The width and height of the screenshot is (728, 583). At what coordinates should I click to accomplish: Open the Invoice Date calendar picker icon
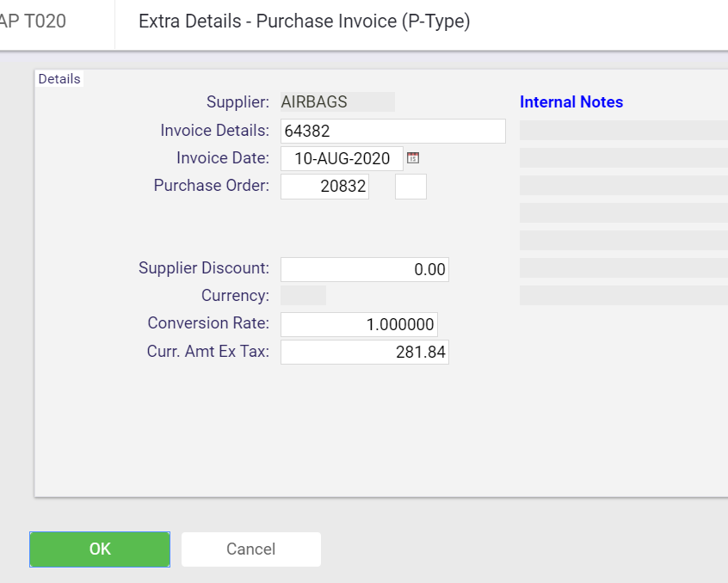pos(413,157)
